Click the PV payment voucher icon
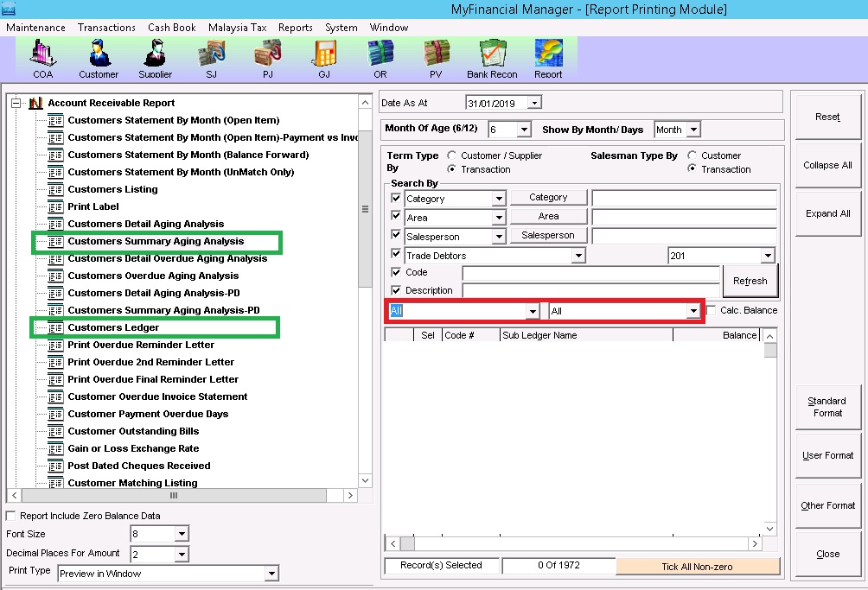Image resolution: width=868 pixels, height=590 pixels. (x=436, y=58)
